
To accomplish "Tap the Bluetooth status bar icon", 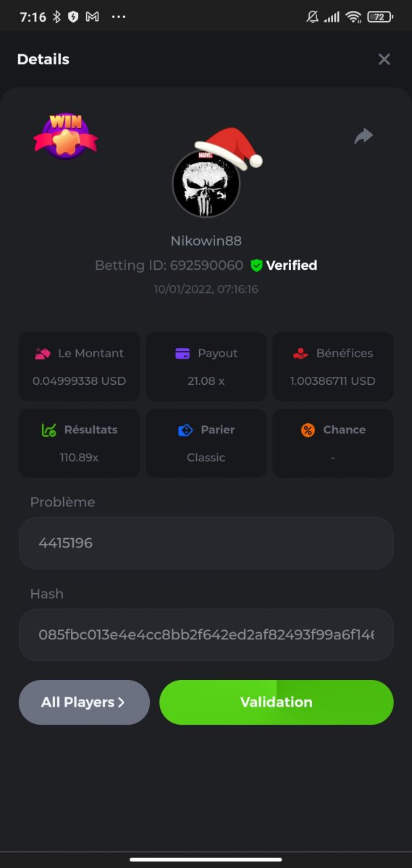I will [x=57, y=17].
